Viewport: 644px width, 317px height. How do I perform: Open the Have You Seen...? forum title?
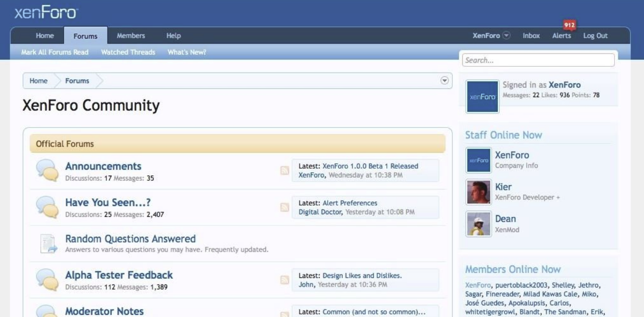tap(108, 203)
